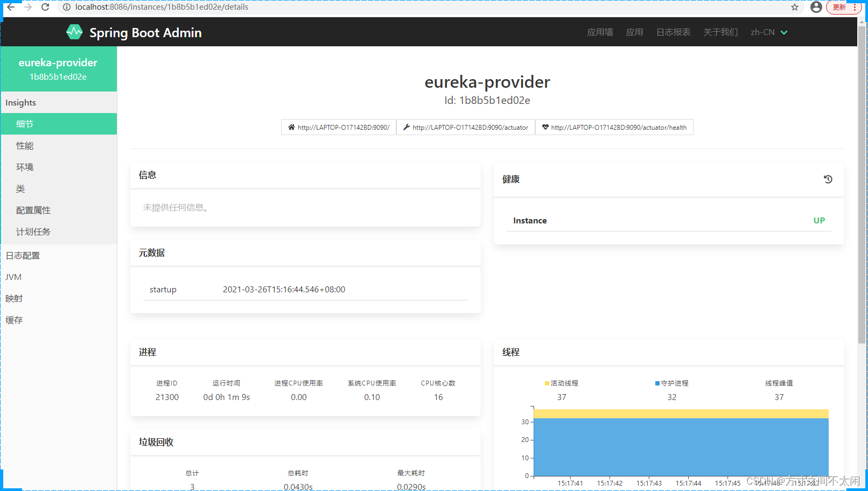
Task: Click the yellow 活动线程 legend swatch
Action: (547, 383)
